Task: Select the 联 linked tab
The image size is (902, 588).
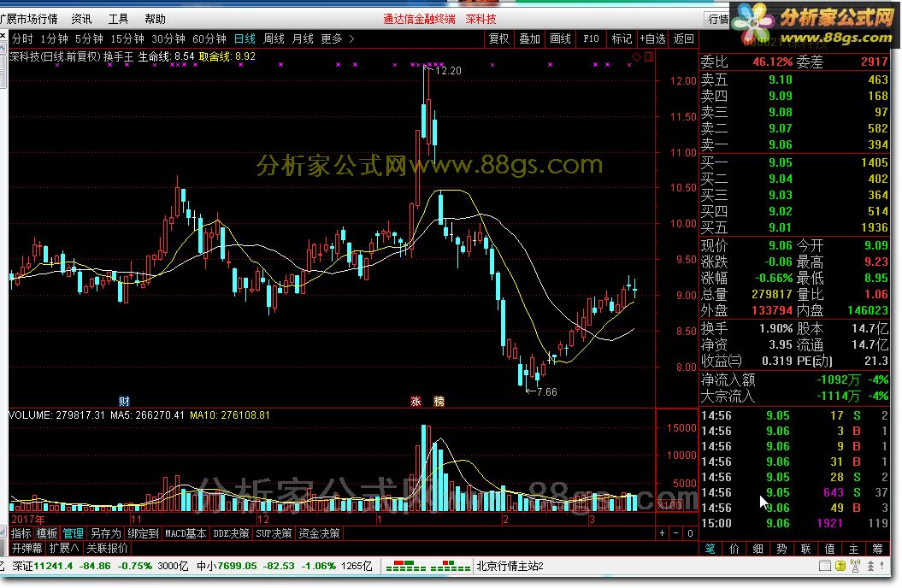Action: click(806, 549)
